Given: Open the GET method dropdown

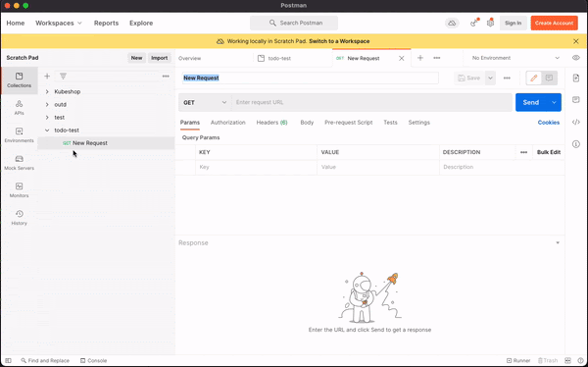Looking at the screenshot, I should click(205, 103).
